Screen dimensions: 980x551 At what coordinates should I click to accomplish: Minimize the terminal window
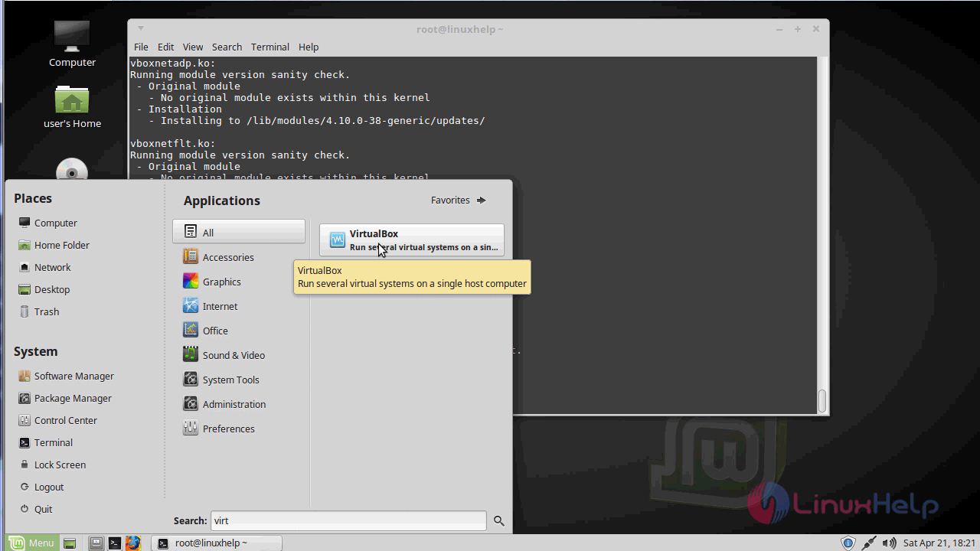tap(779, 29)
